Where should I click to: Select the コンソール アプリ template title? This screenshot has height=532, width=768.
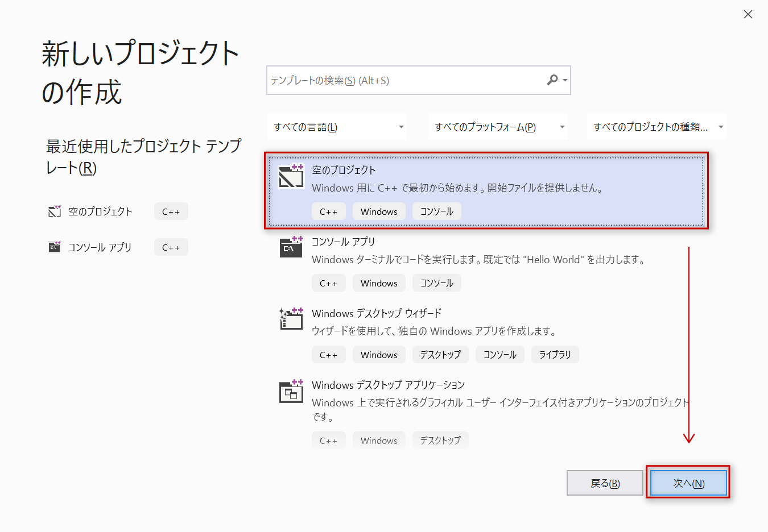tap(344, 242)
